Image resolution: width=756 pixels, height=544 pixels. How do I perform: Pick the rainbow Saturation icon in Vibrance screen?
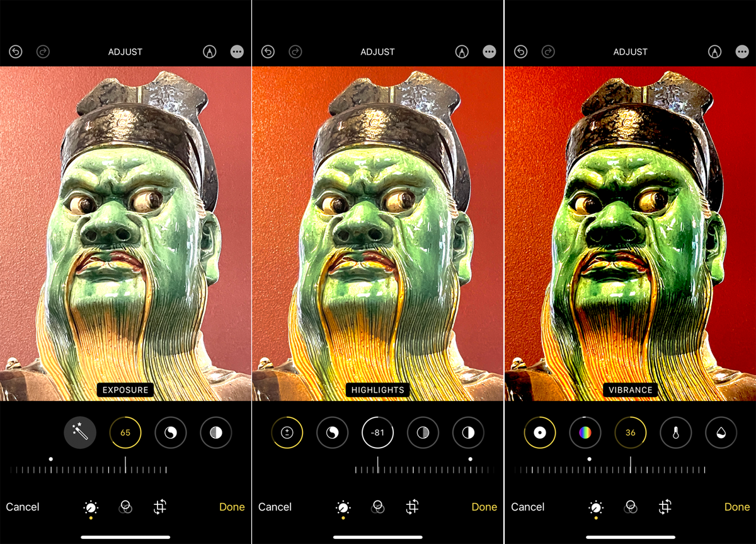pos(585,432)
